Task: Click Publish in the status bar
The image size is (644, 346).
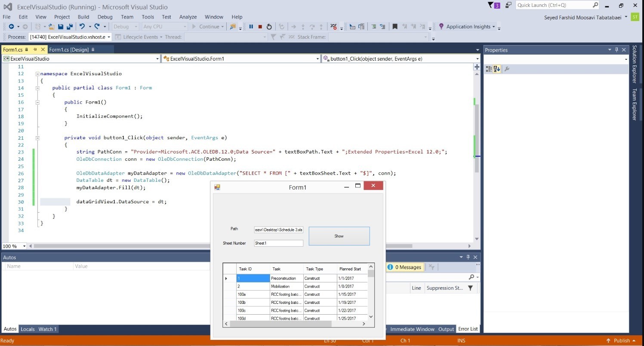Action: pos(621,341)
